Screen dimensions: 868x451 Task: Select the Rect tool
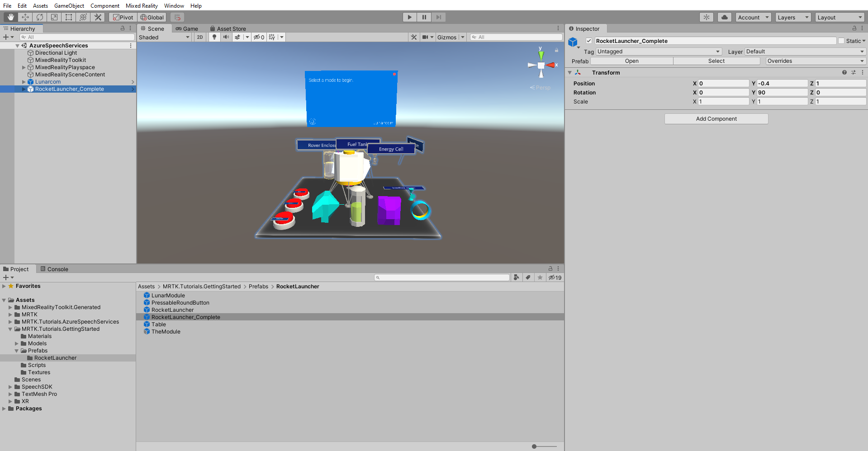coord(69,17)
